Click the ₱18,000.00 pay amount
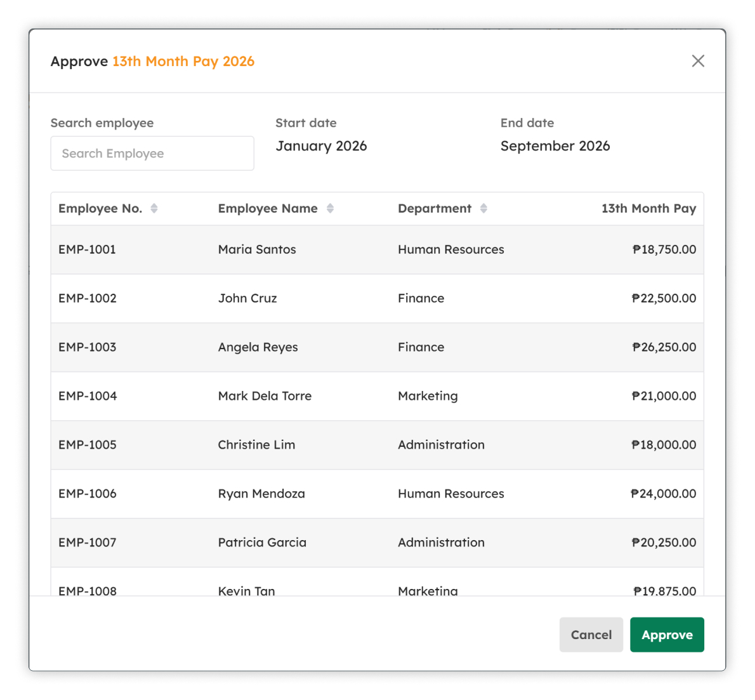 coord(664,445)
